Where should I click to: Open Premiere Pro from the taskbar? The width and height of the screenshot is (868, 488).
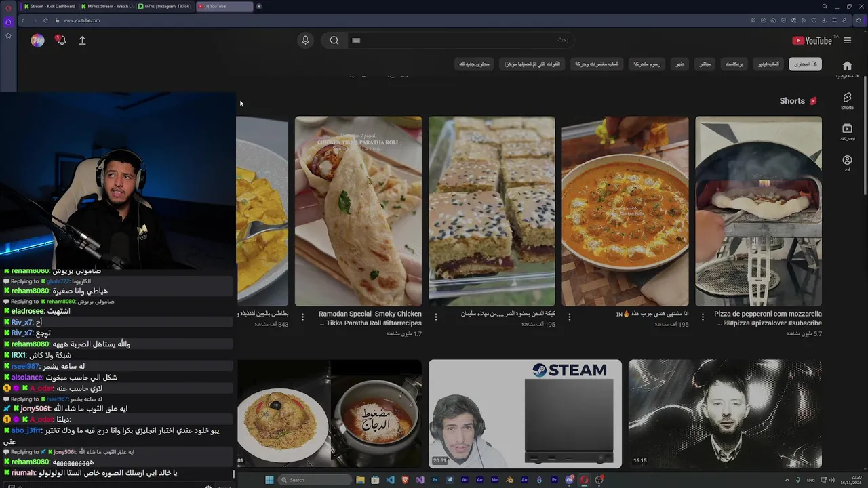(554, 480)
